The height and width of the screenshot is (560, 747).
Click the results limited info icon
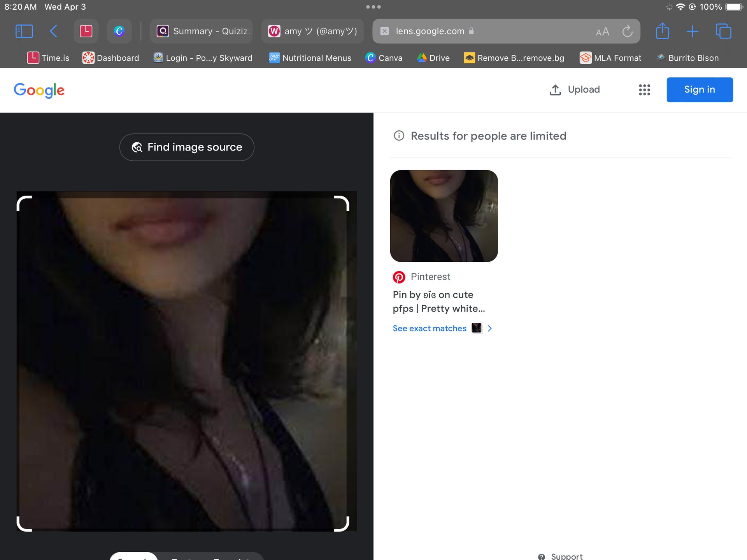pos(399,136)
